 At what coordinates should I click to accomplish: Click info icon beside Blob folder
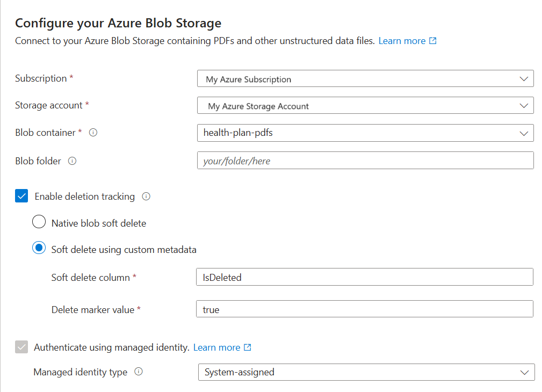(x=72, y=161)
